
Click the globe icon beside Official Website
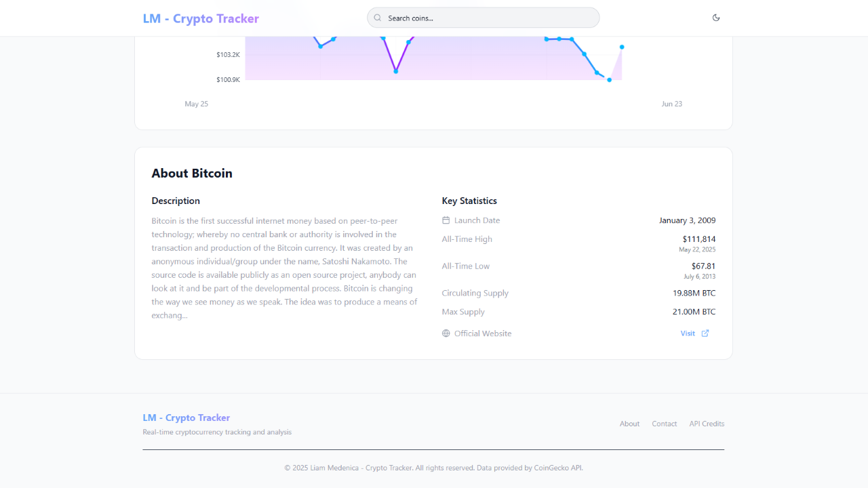(x=446, y=333)
